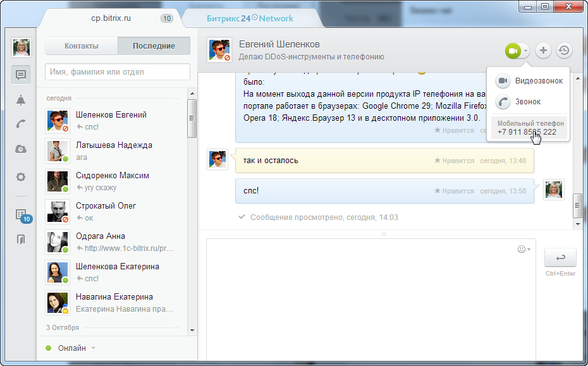The width and height of the screenshot is (588, 366).
Task: Open the telephony handset icon in sidebar
Action: click(21, 124)
